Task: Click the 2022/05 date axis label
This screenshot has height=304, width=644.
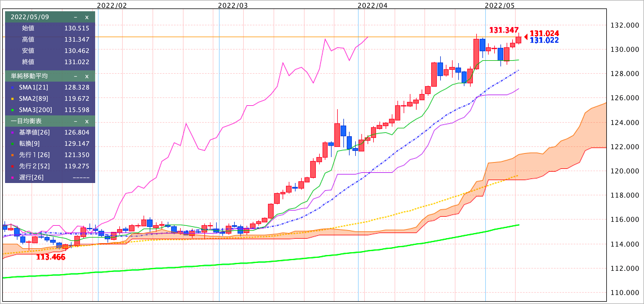Action: coord(500,5)
